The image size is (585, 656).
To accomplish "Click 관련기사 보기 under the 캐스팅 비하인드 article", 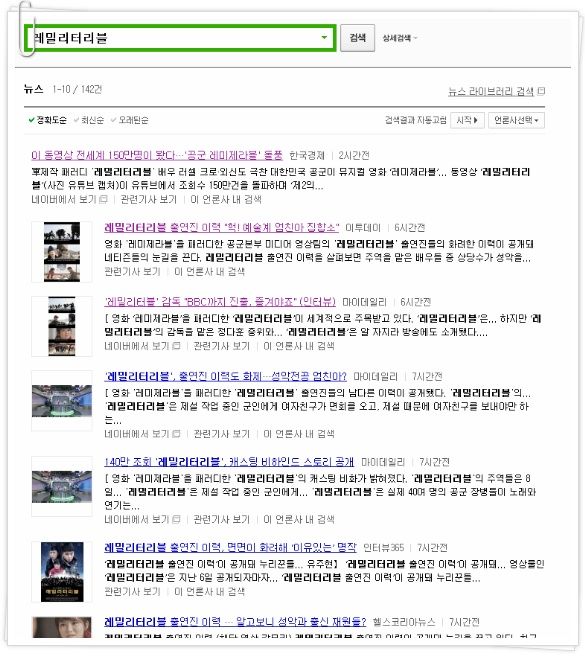I will [x=221, y=520].
